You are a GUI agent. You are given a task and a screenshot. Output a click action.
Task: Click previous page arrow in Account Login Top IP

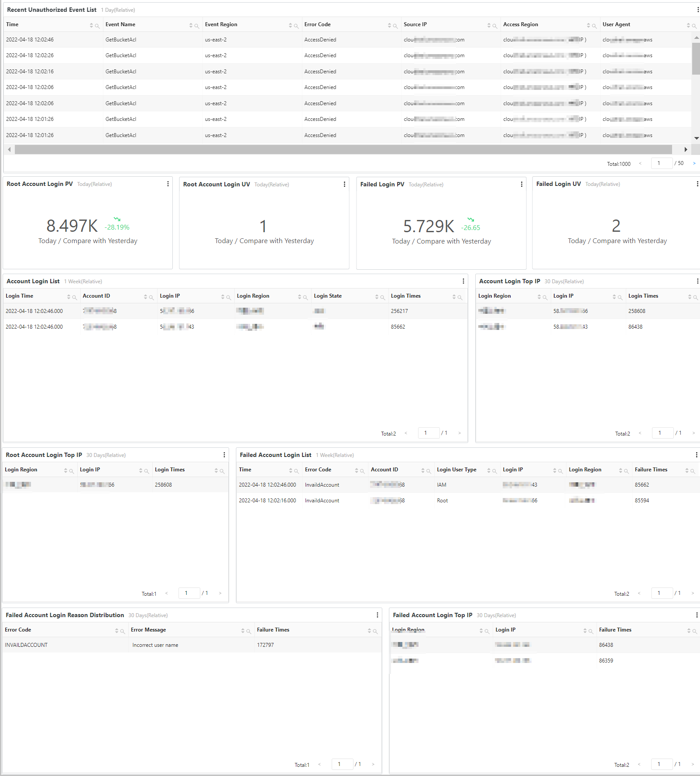point(640,433)
